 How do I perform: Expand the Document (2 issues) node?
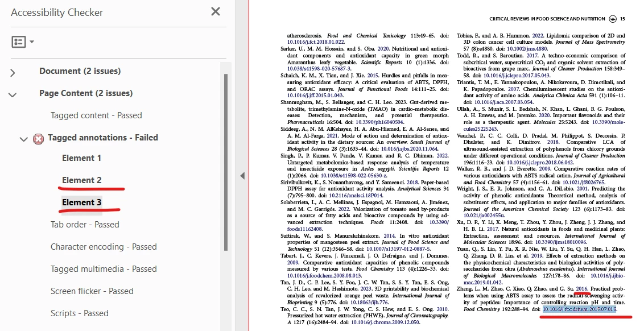(13, 73)
